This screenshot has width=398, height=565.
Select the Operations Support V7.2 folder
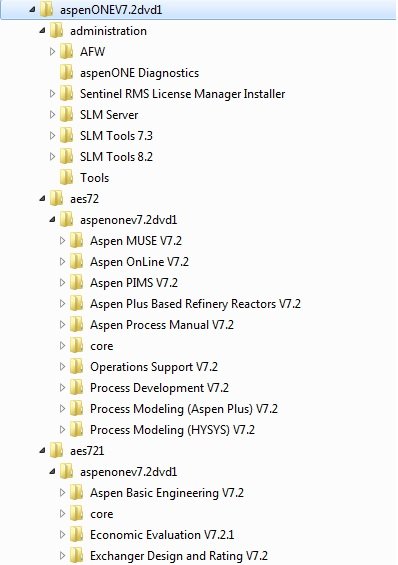coord(154,366)
